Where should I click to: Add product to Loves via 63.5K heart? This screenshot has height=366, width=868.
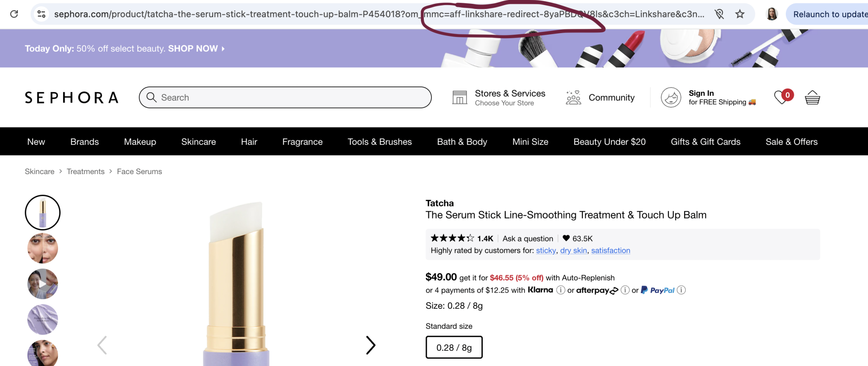[566, 238]
